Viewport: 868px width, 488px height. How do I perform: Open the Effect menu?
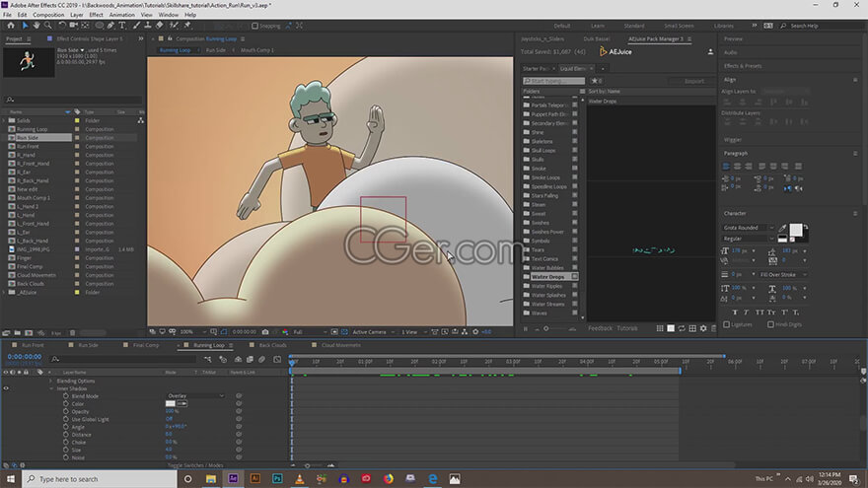tap(97, 15)
